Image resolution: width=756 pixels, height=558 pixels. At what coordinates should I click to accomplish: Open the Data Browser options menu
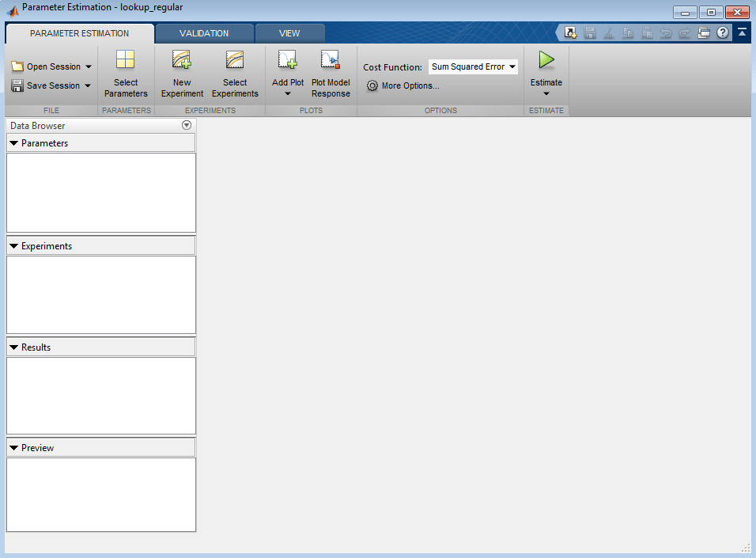point(187,125)
